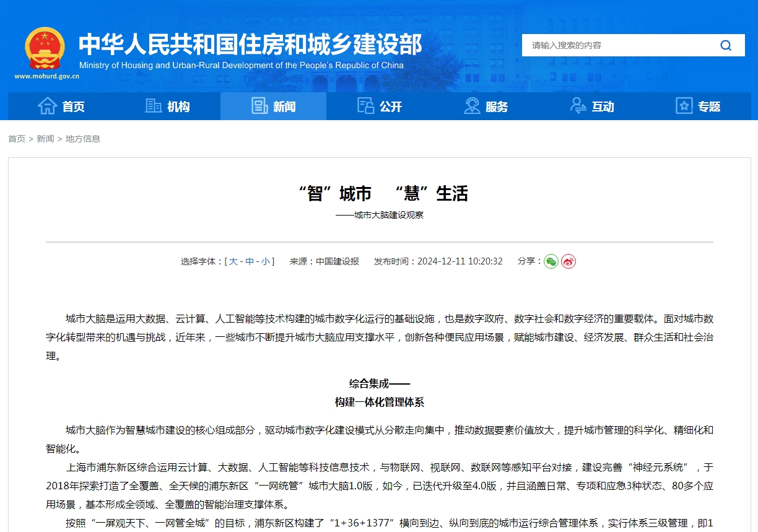Click the house icon beside 首页
Image resolution: width=758 pixels, height=532 pixels.
click(48, 106)
